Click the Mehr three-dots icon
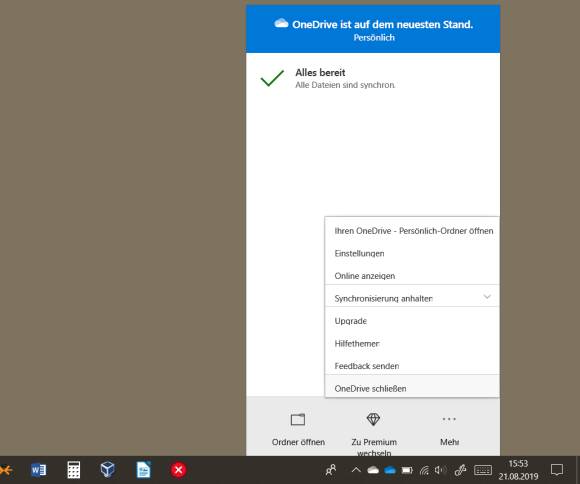 (x=449, y=419)
